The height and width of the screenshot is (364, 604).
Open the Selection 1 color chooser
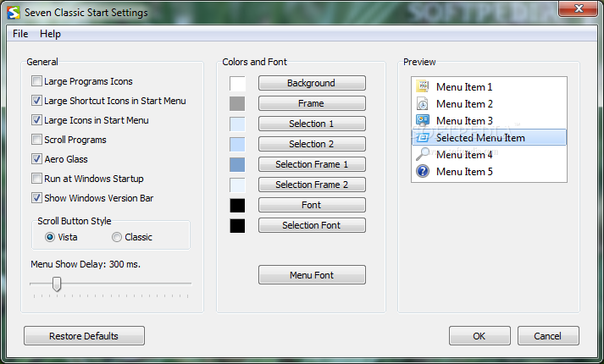312,124
